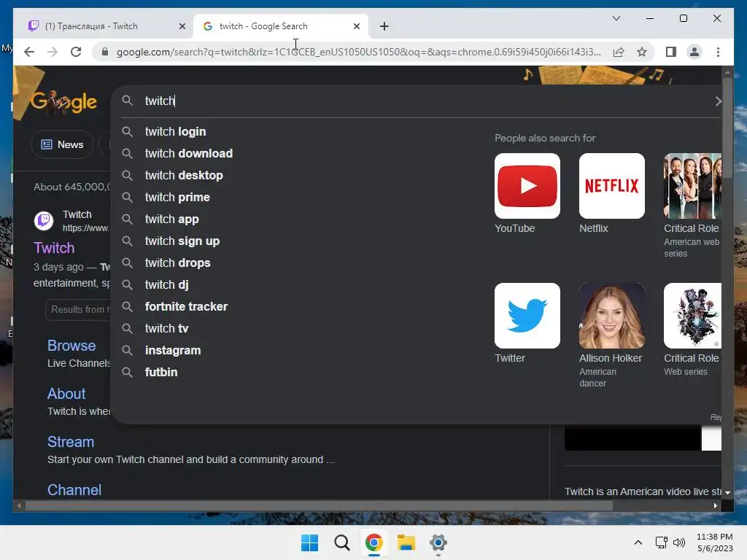Image resolution: width=747 pixels, height=560 pixels.
Task: Reload the Google search page
Action: point(76,52)
